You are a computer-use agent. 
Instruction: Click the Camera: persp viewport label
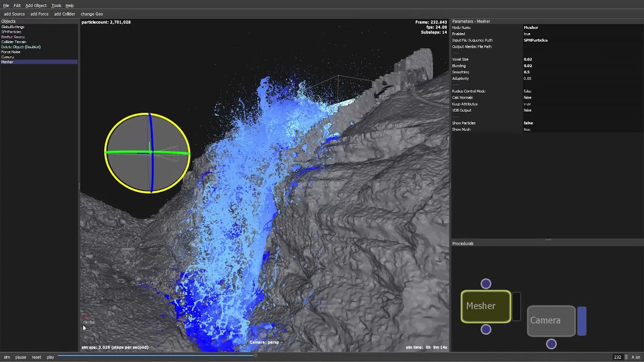click(x=264, y=342)
